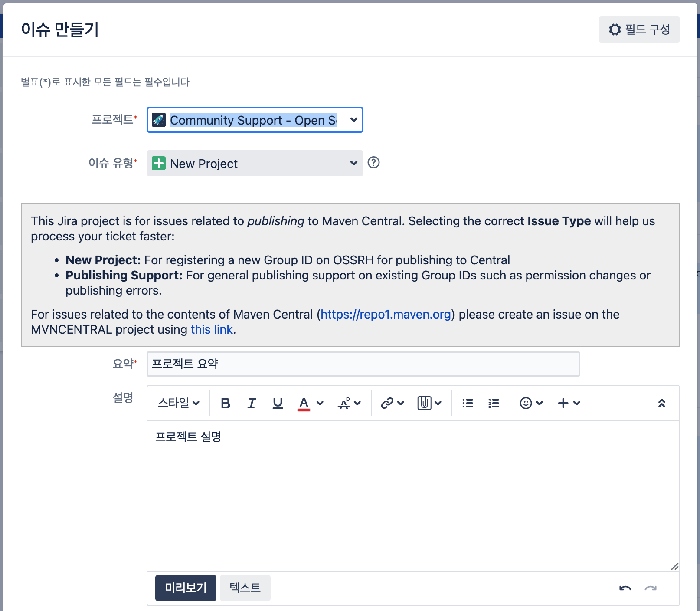Toggle underline formatting
The image size is (700, 611).
[x=278, y=403]
